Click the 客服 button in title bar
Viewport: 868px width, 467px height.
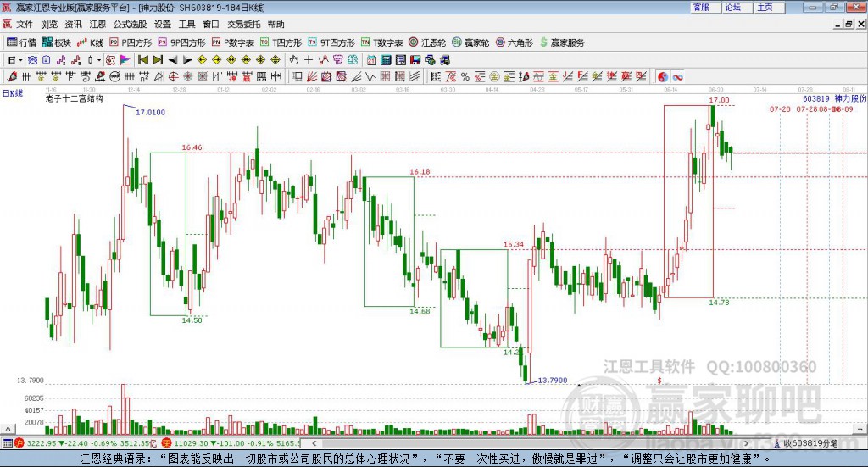704,7
